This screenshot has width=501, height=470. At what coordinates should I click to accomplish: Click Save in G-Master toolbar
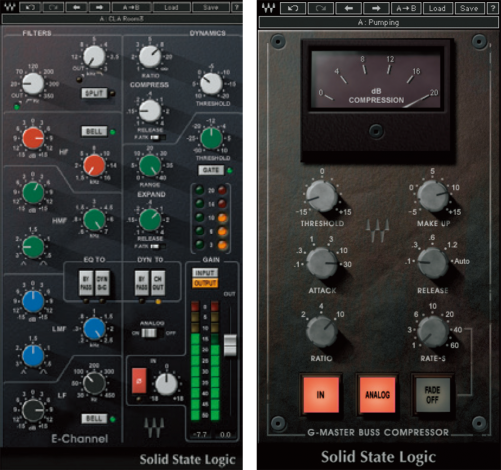point(469,8)
